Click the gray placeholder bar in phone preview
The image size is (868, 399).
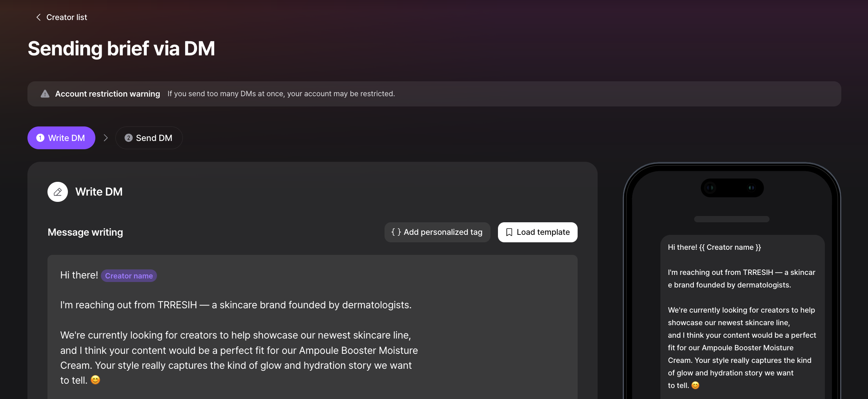[x=731, y=219]
